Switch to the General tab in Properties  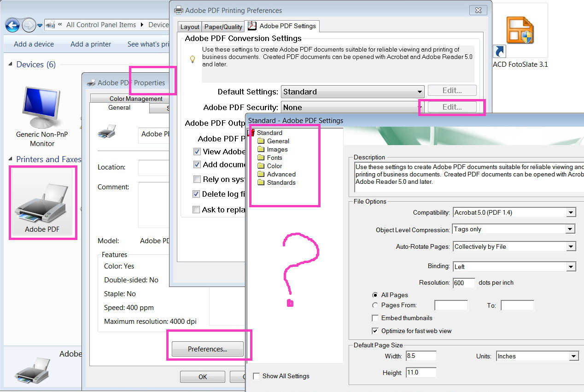(119, 107)
